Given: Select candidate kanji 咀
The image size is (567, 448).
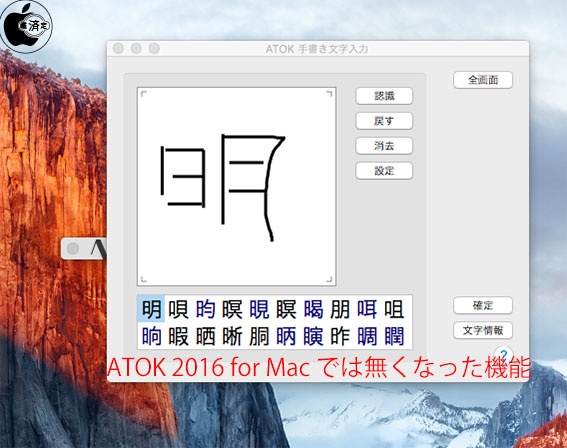Looking at the screenshot, I should (394, 310).
